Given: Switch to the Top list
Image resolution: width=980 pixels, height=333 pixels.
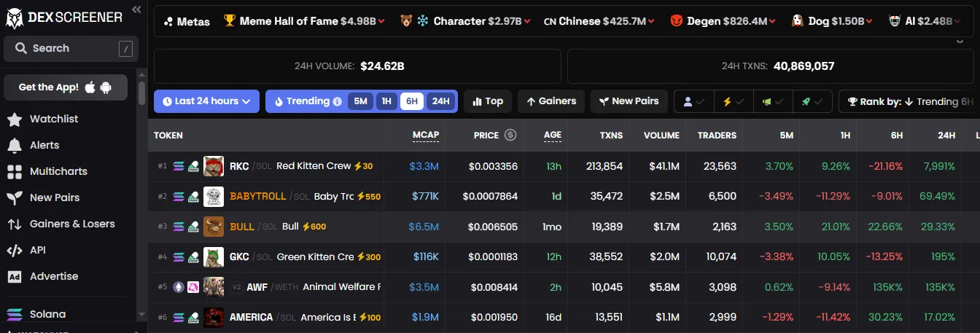Looking at the screenshot, I should pos(488,101).
